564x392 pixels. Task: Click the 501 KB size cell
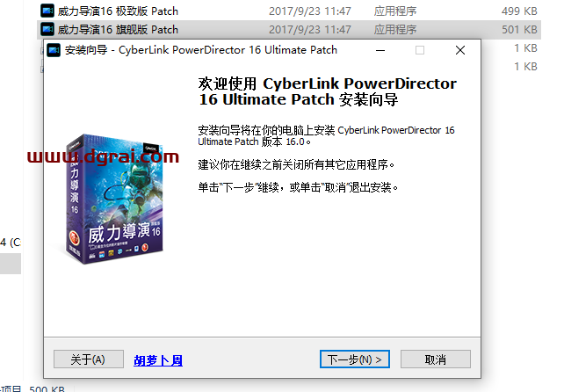(x=519, y=30)
